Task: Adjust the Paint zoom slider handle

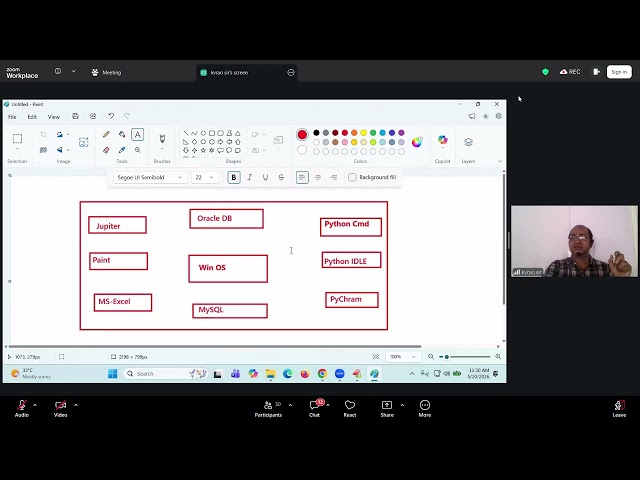Action: 447,357
